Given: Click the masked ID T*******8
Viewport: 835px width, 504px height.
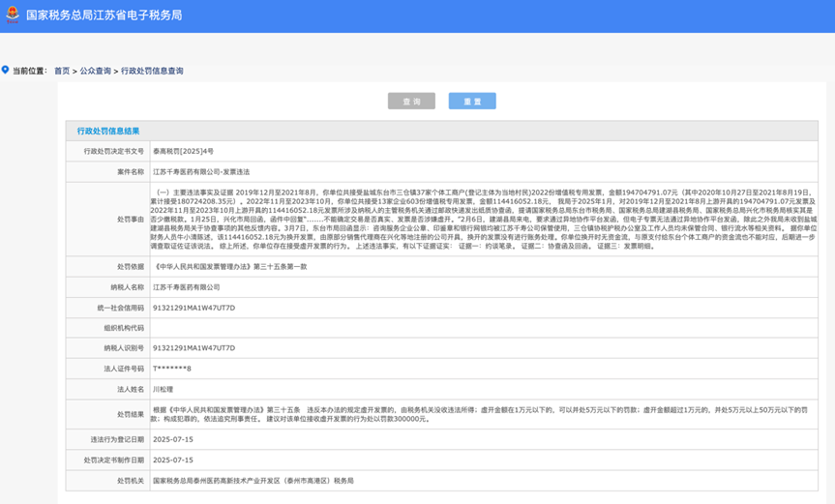Looking at the screenshot, I should coord(172,369).
